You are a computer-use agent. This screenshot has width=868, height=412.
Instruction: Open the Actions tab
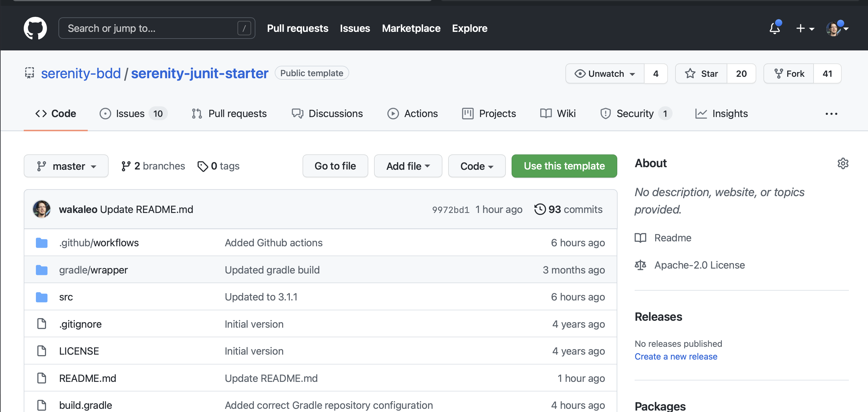point(413,114)
